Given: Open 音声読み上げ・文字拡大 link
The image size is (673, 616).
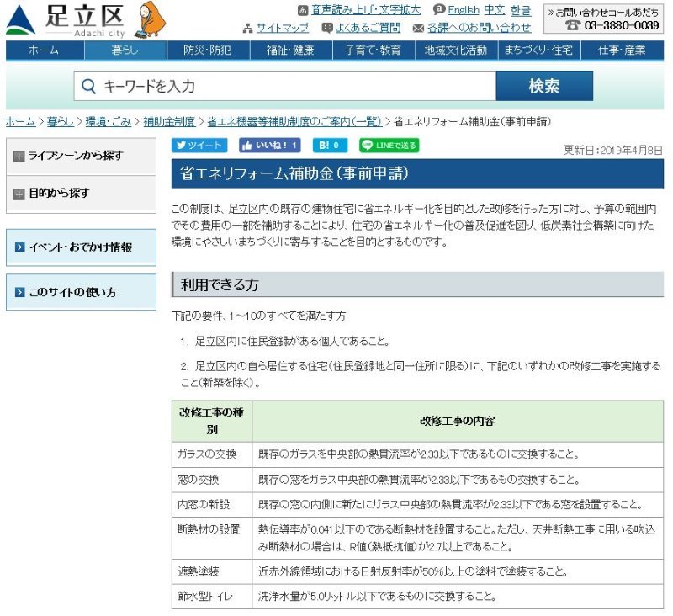Looking at the screenshot, I should pyautogui.click(x=366, y=10).
